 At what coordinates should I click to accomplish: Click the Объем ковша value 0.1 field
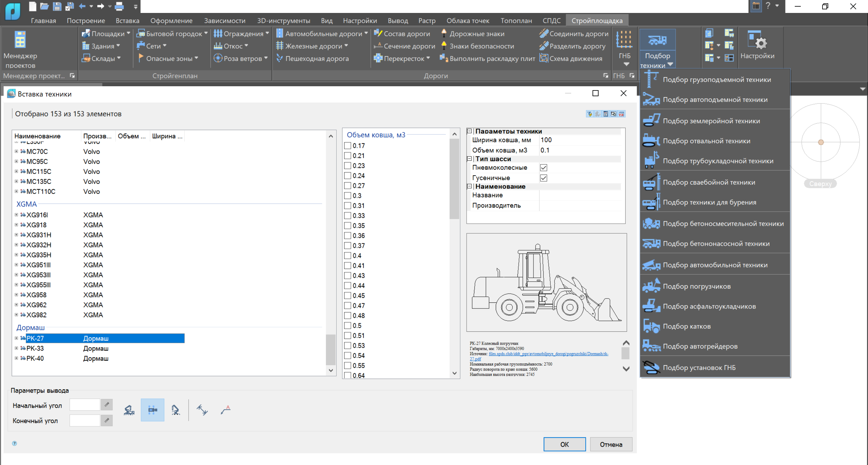point(580,150)
